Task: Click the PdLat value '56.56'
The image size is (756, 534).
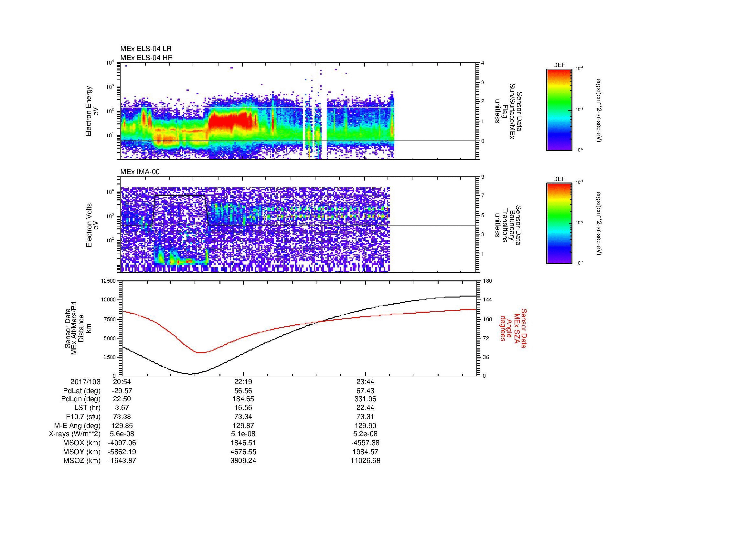Action: coord(243,391)
